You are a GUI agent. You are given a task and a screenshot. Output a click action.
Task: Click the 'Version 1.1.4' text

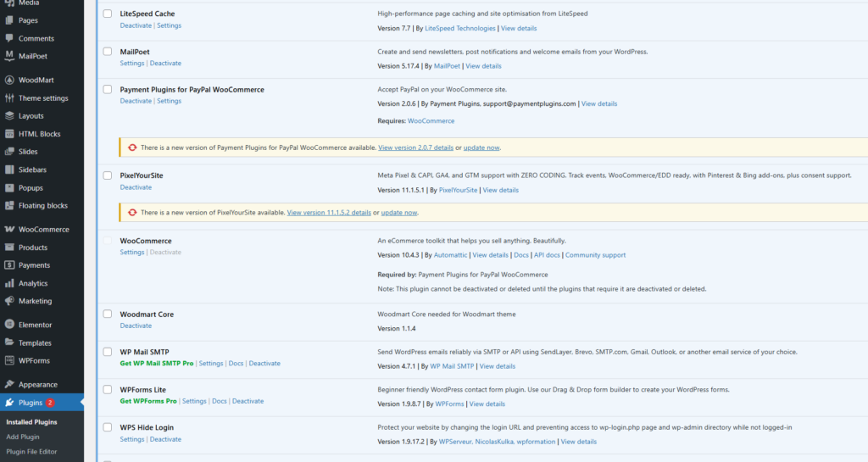[397, 329]
